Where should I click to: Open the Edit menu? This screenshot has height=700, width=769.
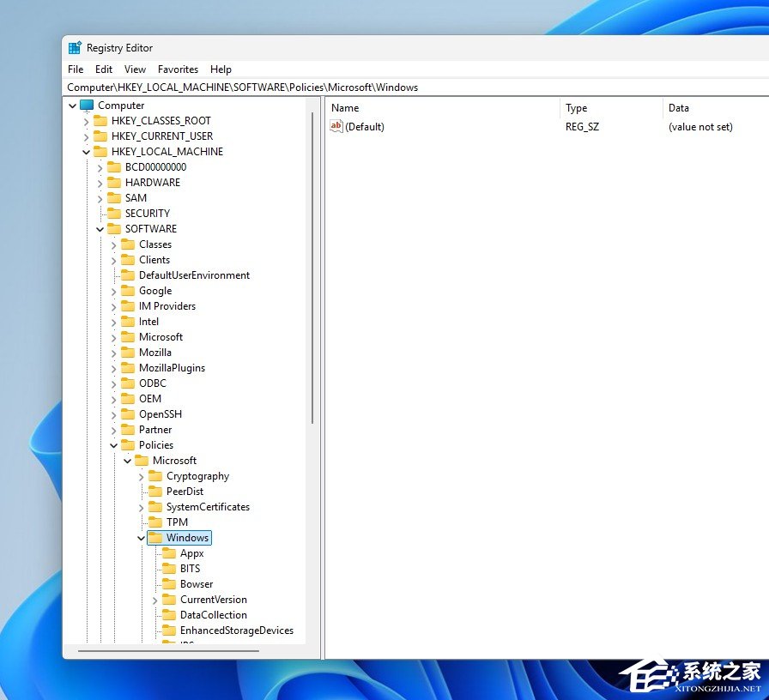tap(104, 69)
